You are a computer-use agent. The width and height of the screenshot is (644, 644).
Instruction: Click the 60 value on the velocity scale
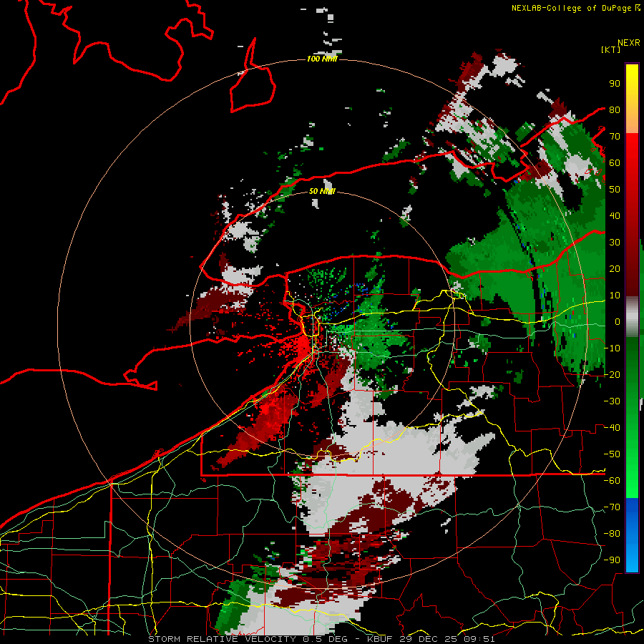tap(615, 162)
